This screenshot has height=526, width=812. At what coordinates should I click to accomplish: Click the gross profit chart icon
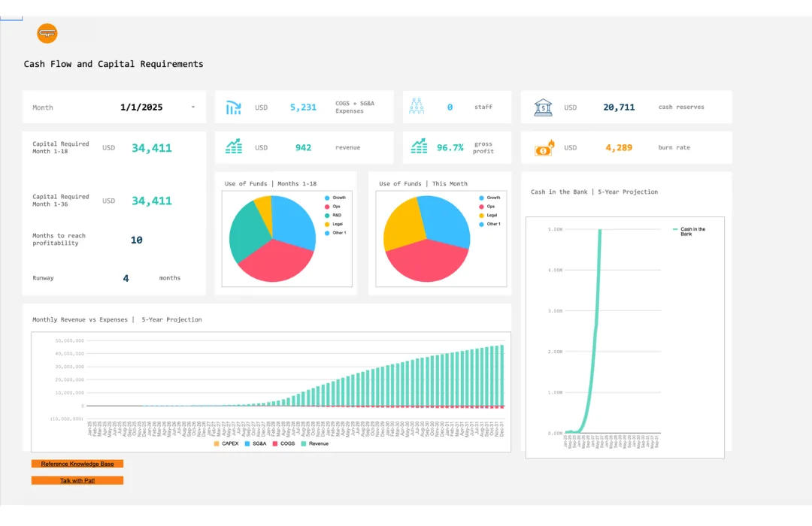(x=419, y=147)
